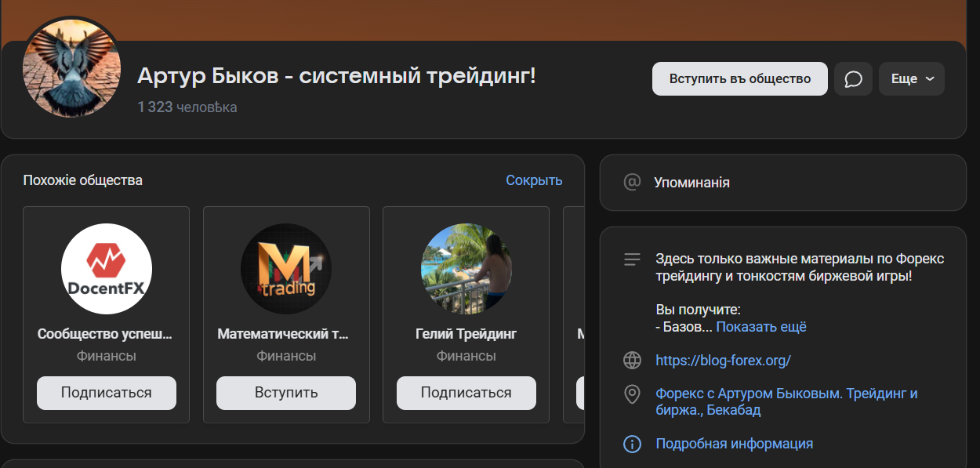Open Подробная информация
Image resolution: width=980 pixels, height=468 pixels.
[735, 444]
